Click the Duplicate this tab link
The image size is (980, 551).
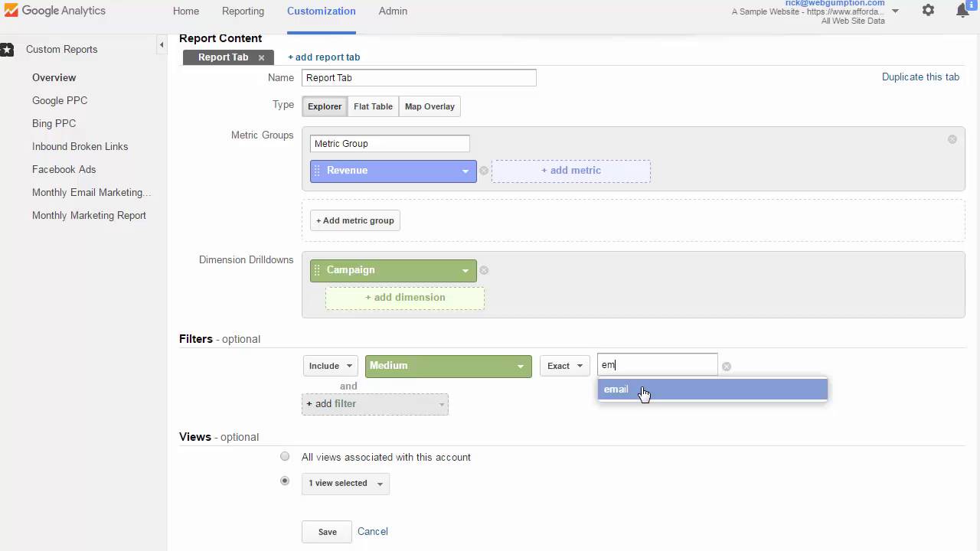920,77
